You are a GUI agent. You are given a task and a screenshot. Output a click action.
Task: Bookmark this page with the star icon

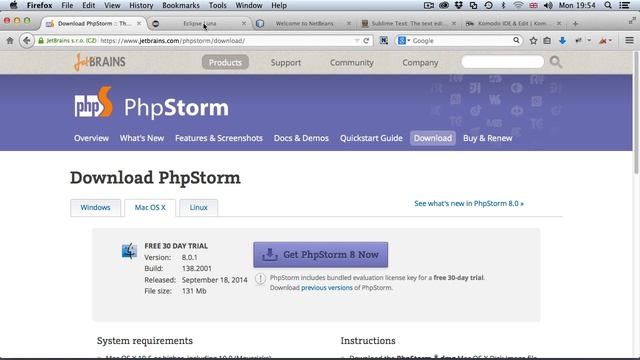(x=533, y=40)
